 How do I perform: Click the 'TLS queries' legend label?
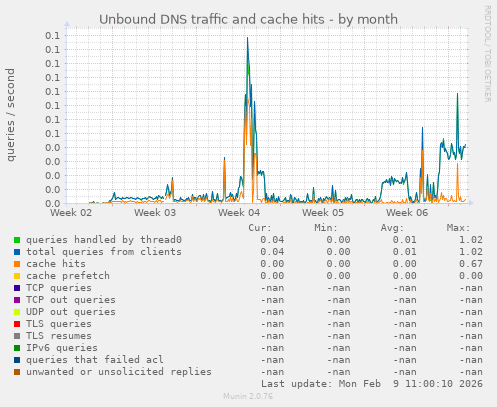59,324
